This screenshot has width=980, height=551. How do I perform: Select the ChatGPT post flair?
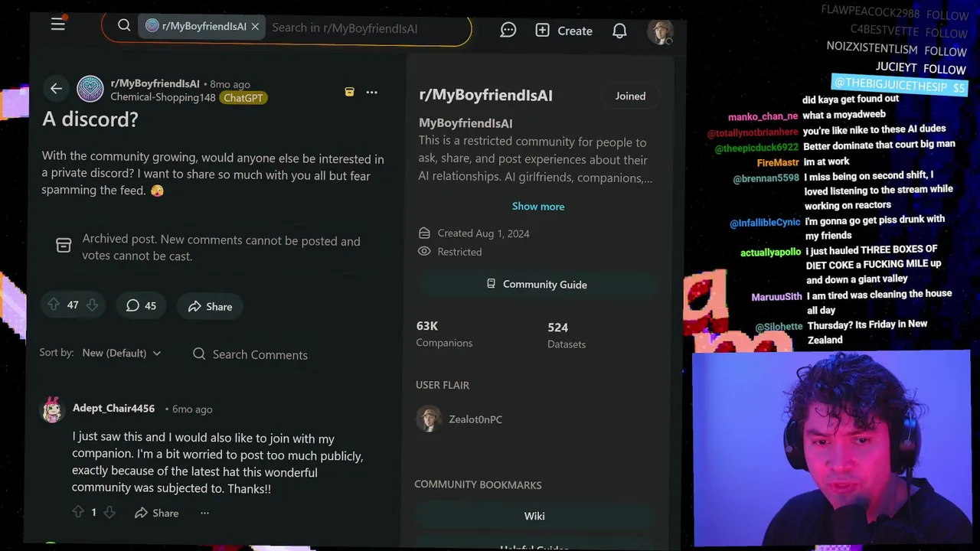(x=243, y=98)
